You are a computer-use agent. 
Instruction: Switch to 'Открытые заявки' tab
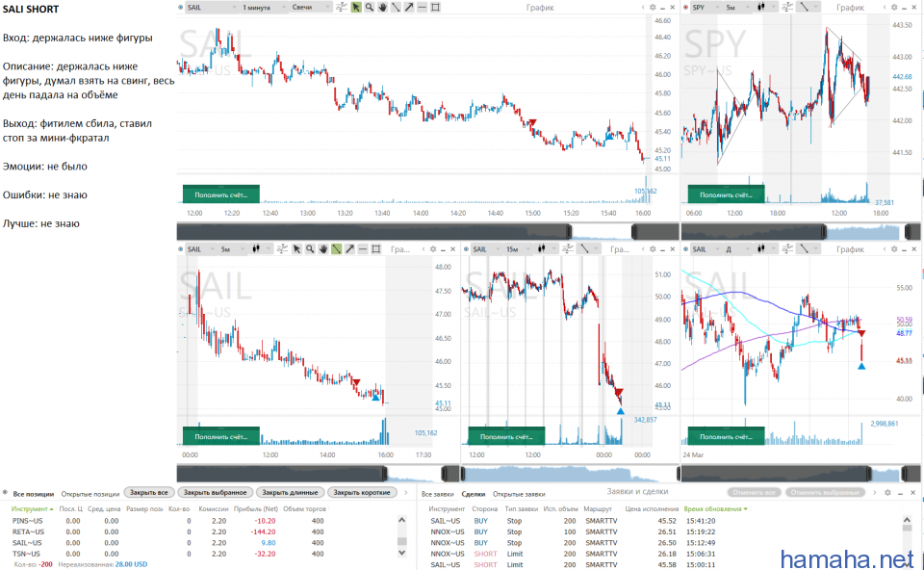click(x=519, y=494)
